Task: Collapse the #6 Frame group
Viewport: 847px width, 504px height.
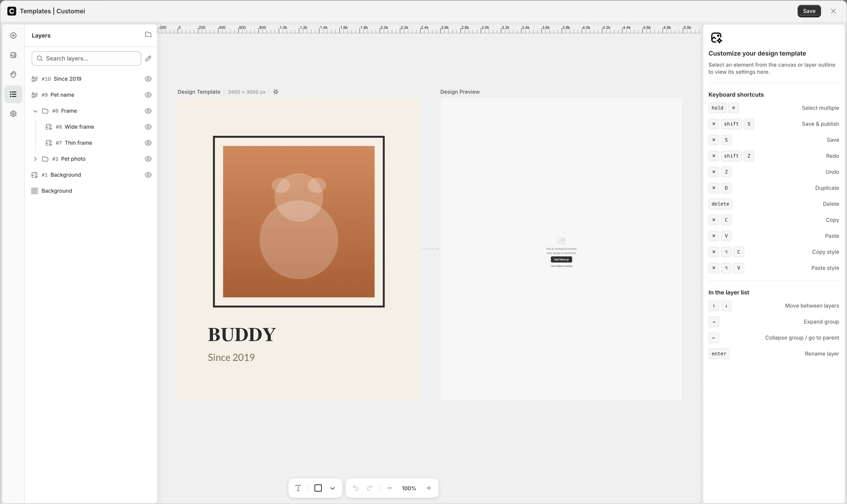Action: 35,111
